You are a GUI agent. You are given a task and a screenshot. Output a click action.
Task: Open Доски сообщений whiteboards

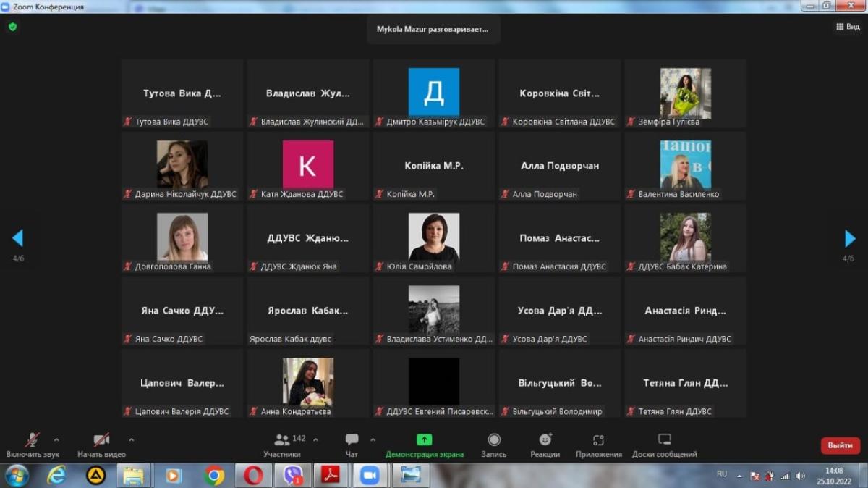(664, 440)
